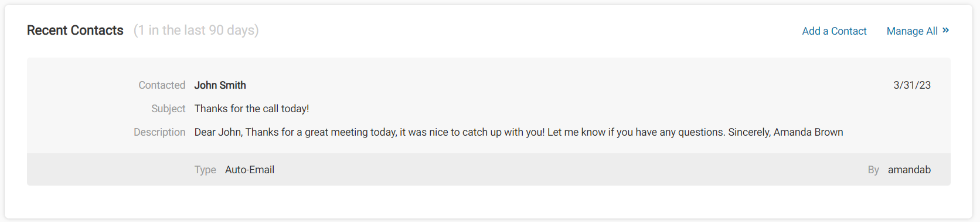Screen dimensions: 980x222
Task: Click "Let me know if you have any questions" sentence
Action: tap(636, 132)
